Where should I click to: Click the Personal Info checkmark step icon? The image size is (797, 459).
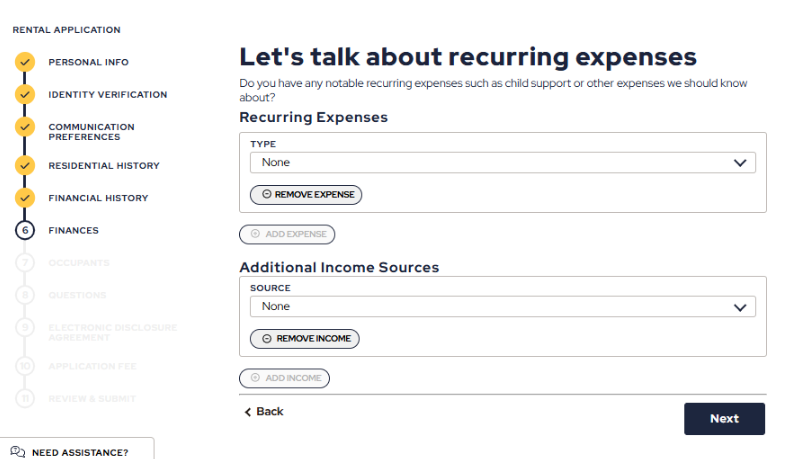click(24, 62)
